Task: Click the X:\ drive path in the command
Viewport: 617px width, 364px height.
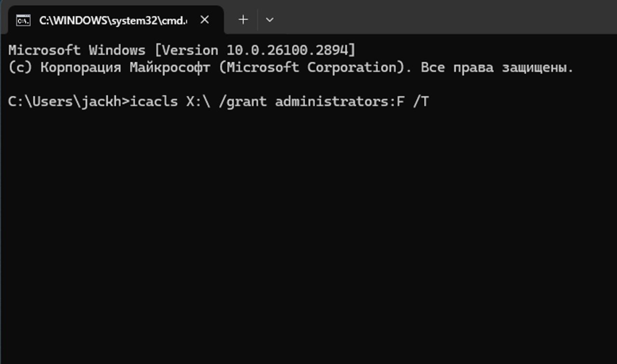Action: coord(198,101)
